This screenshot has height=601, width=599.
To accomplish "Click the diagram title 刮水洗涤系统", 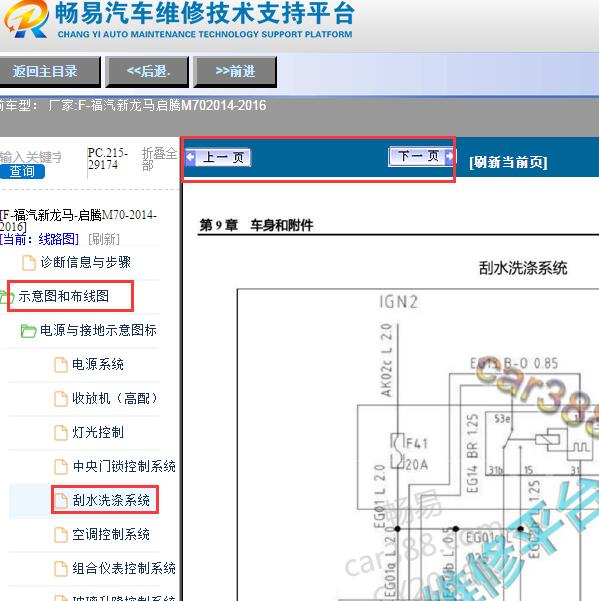I will [523, 268].
